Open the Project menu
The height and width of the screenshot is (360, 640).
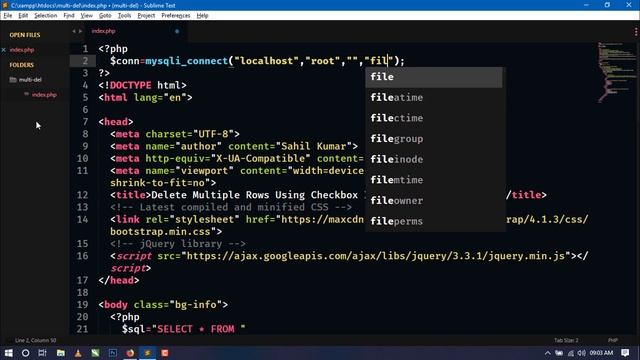coord(146,16)
